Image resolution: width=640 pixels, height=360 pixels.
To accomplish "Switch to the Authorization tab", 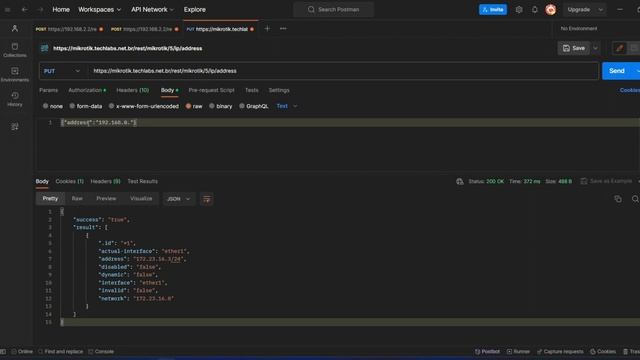I will point(87,90).
